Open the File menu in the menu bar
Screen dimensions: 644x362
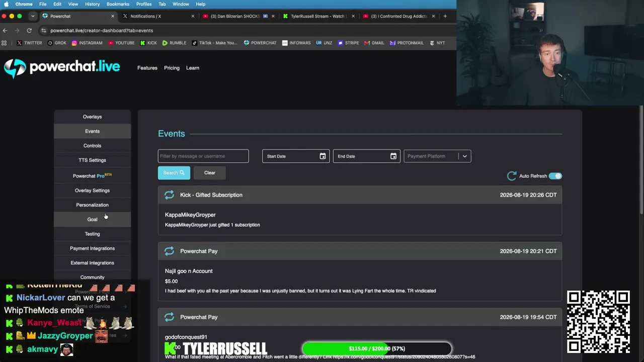pyautogui.click(x=43, y=4)
